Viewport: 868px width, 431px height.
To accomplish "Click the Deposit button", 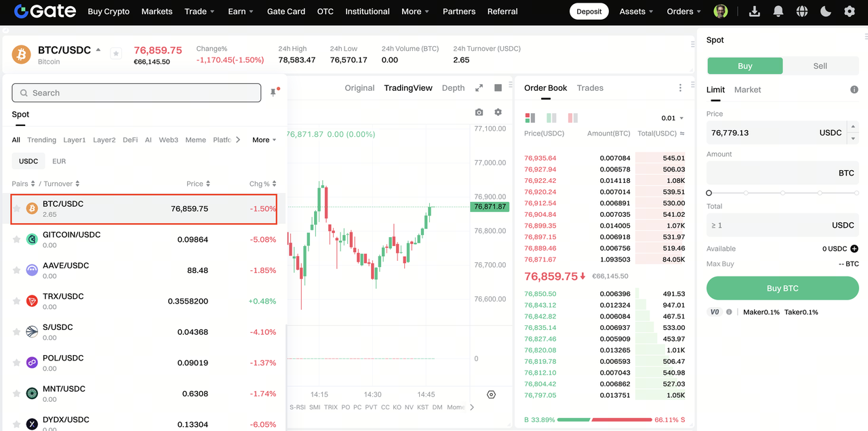I will pyautogui.click(x=589, y=12).
